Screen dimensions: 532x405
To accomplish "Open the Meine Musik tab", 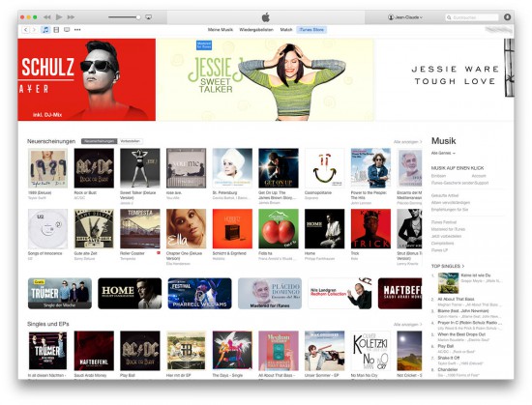I will 221,30.
